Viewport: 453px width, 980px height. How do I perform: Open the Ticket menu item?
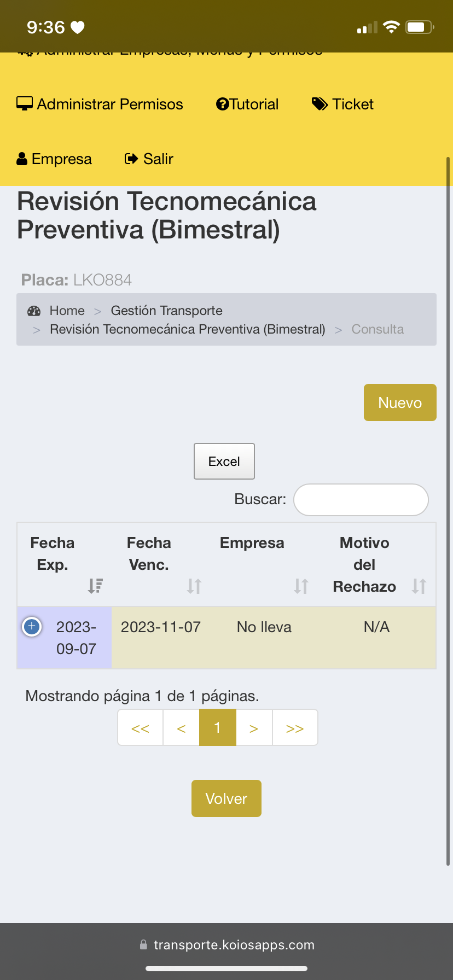353,104
